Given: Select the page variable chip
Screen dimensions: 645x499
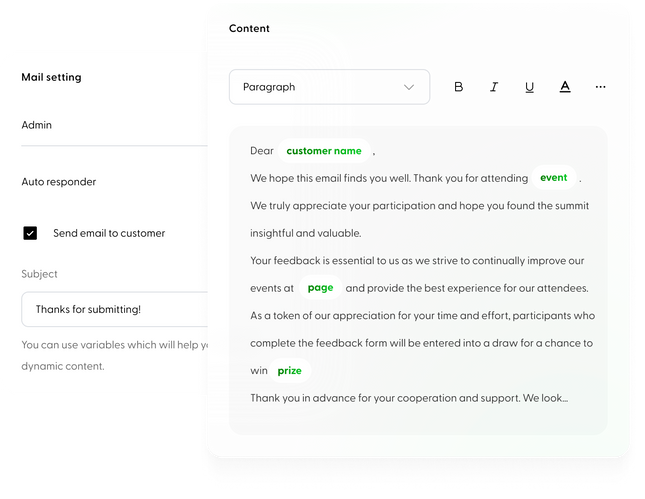Looking at the screenshot, I should tap(320, 288).
